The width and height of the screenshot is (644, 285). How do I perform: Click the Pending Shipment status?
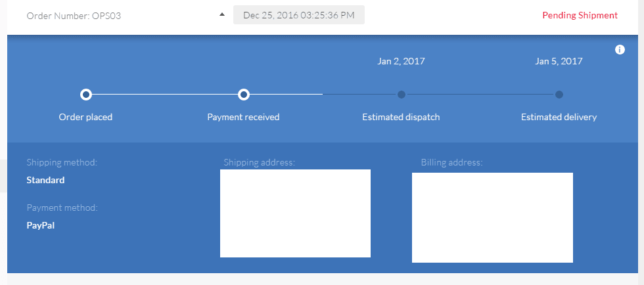pyautogui.click(x=580, y=15)
